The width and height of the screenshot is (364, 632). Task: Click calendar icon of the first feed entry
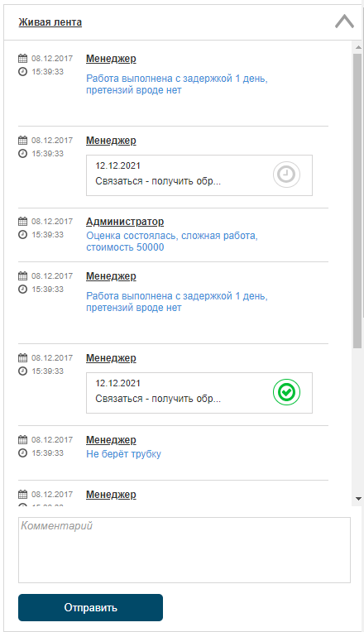(23, 59)
